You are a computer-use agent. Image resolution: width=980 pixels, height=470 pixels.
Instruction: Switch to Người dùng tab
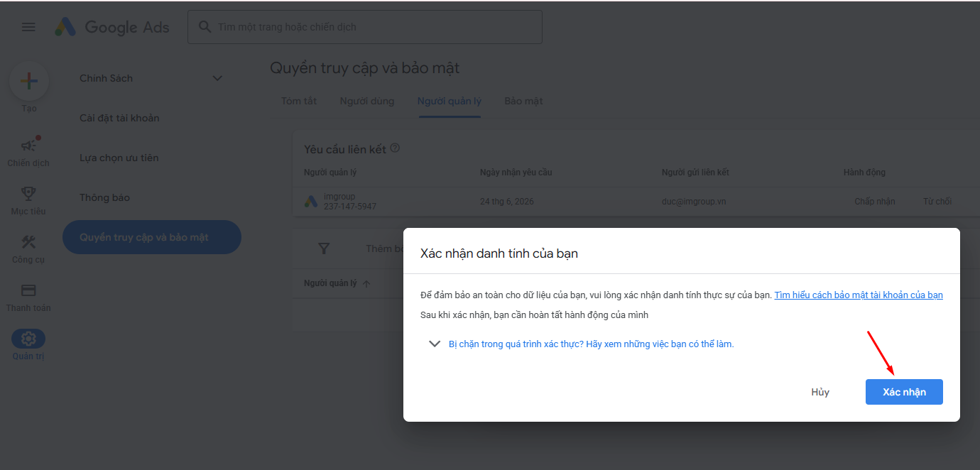pos(367,101)
